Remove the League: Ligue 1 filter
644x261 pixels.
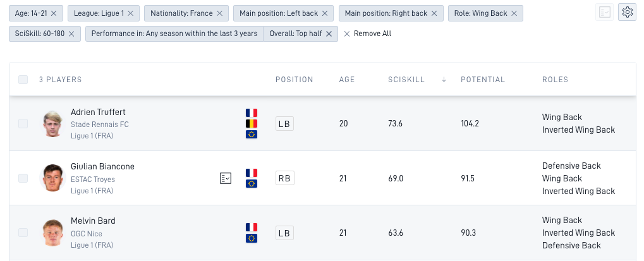pyautogui.click(x=131, y=13)
